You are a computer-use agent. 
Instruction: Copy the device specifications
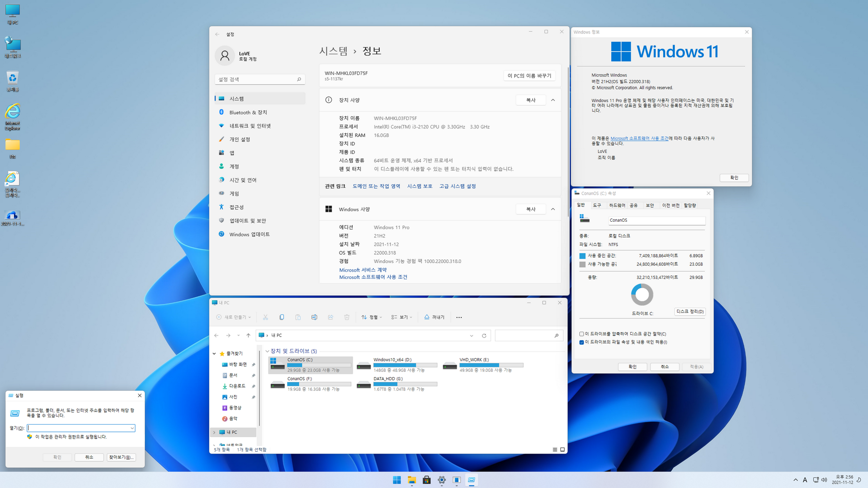coord(531,100)
